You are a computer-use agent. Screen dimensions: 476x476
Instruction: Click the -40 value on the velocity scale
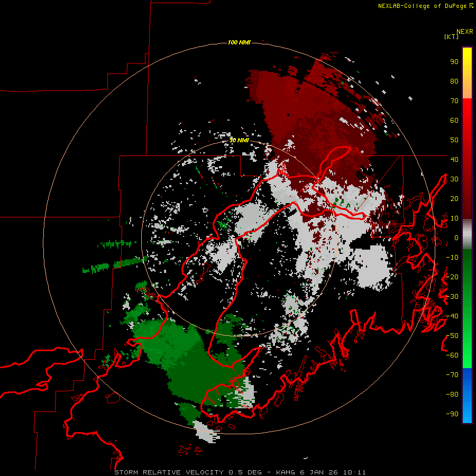click(452, 316)
